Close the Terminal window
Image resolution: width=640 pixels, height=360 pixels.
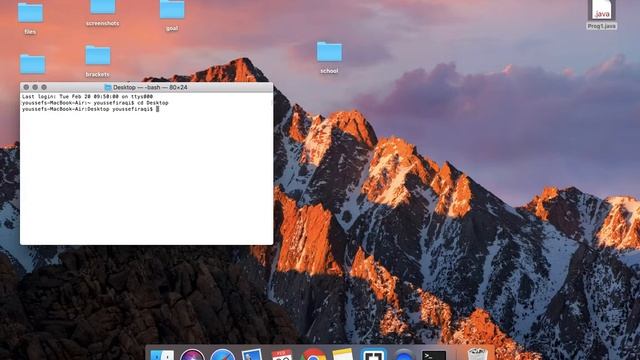[x=26, y=87]
